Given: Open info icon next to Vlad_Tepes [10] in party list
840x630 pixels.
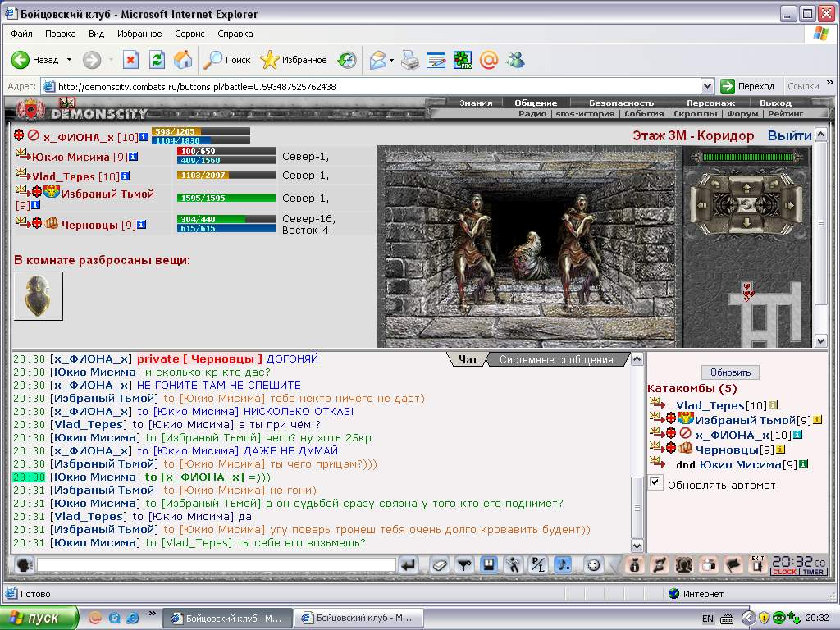Looking at the screenshot, I should (125, 176).
